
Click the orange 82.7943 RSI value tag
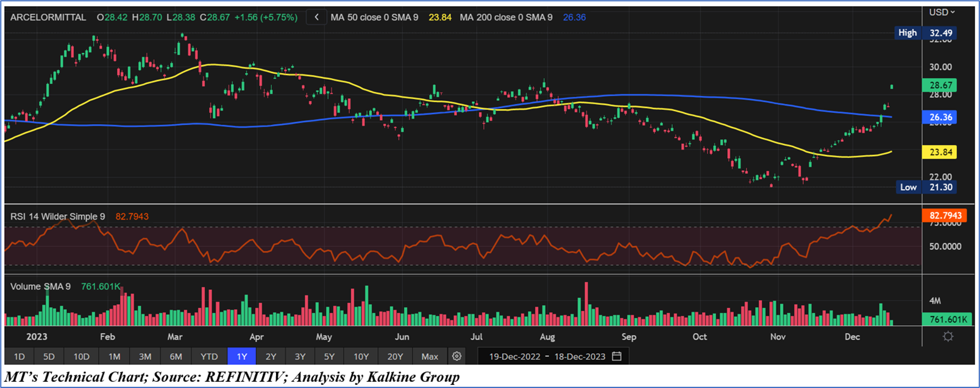point(945,215)
